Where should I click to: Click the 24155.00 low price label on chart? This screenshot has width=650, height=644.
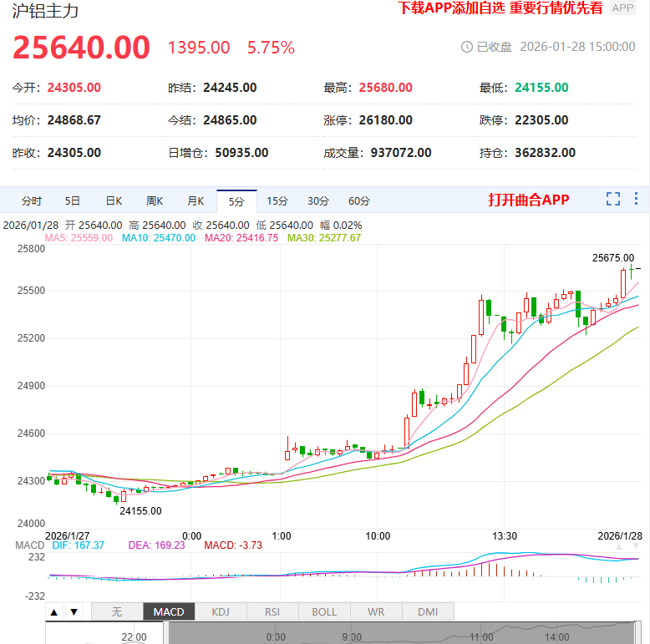[140, 511]
